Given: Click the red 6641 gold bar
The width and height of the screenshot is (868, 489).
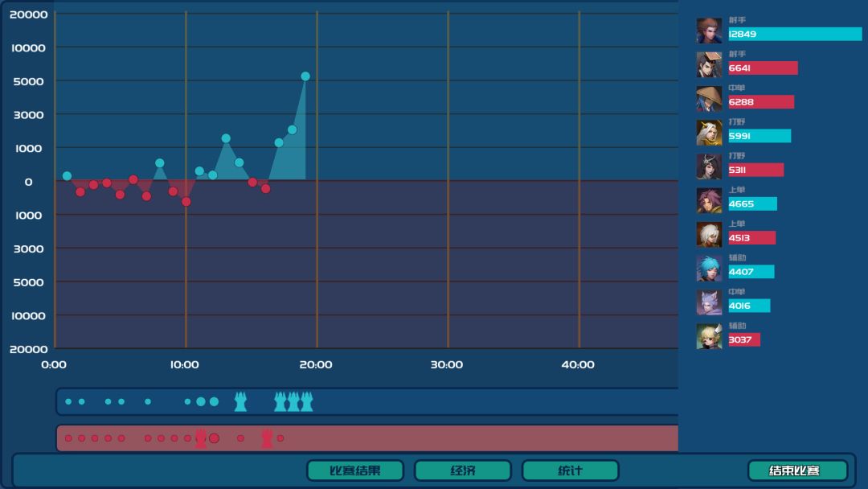Looking at the screenshot, I should tap(763, 68).
